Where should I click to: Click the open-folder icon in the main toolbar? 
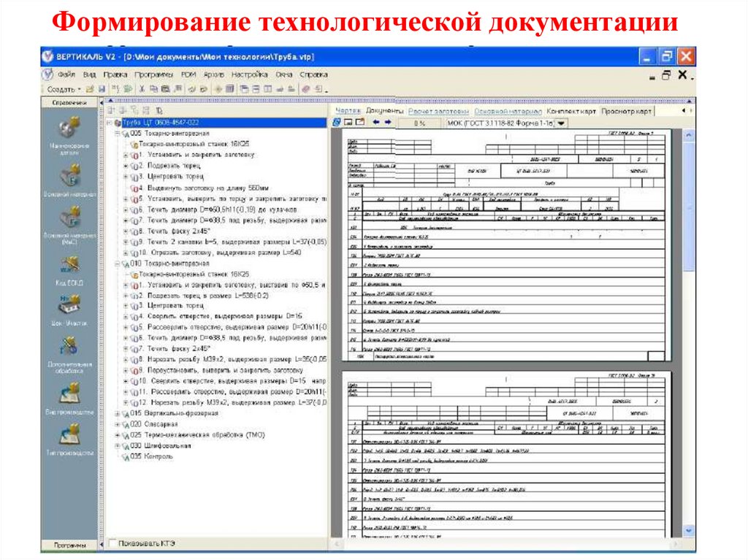click(90, 89)
